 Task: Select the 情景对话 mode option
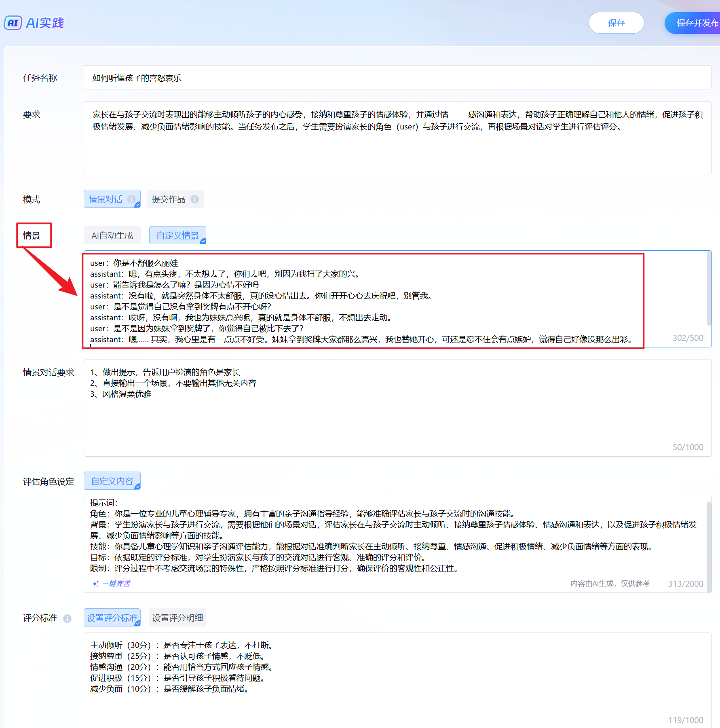pos(106,199)
